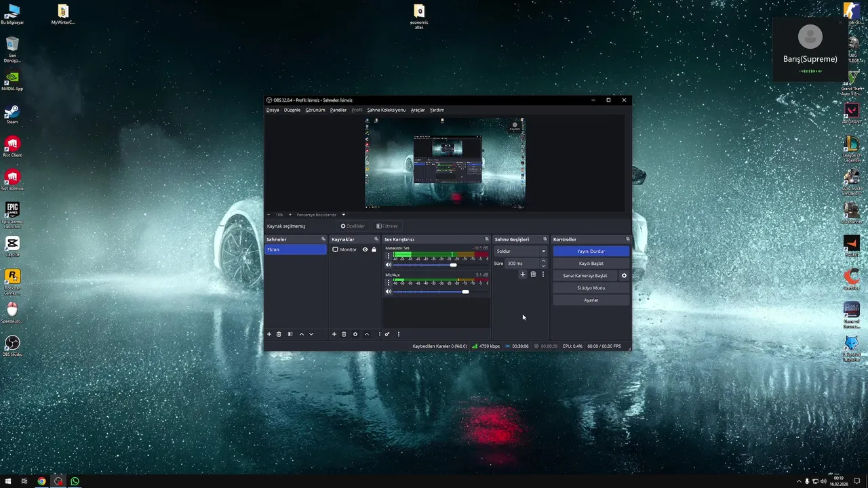Screen dimensions: 868x488
Task: Open audio mixer three-dot menu at bottom
Action: [399, 334]
